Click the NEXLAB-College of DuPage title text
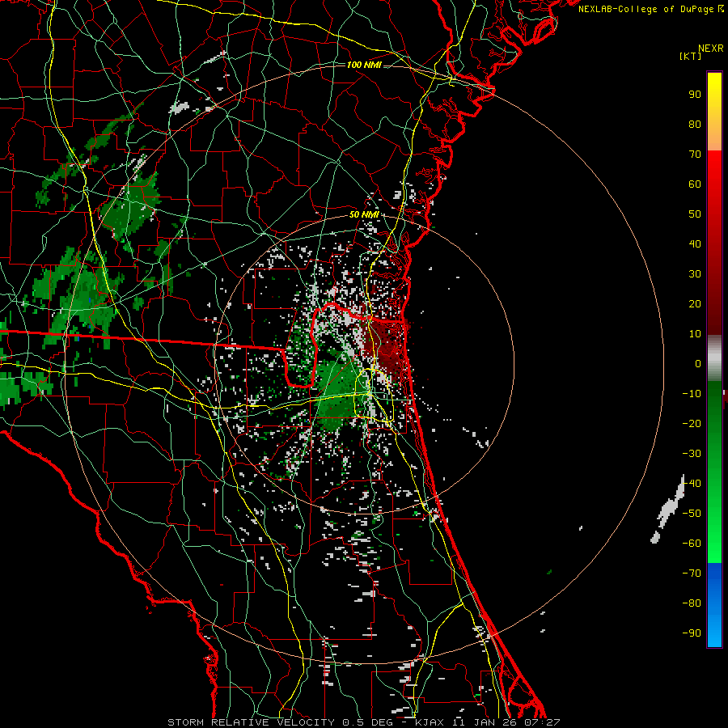Image resolution: width=728 pixels, height=728 pixels. [x=647, y=9]
